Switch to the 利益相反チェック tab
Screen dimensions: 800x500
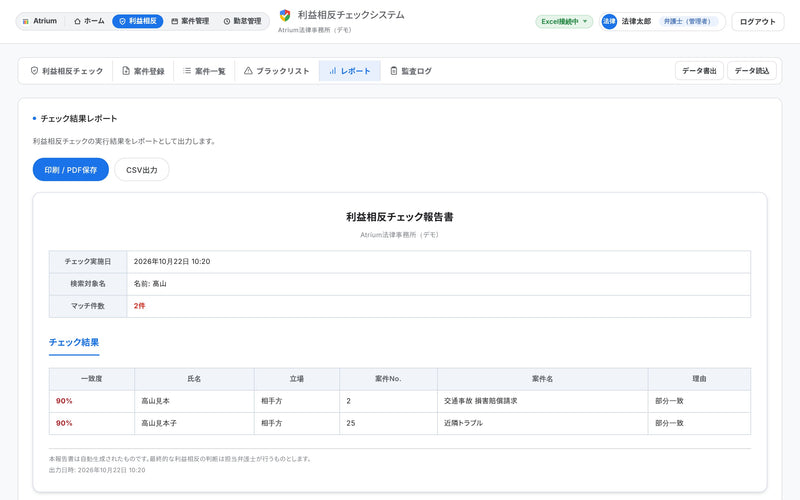click(x=67, y=71)
